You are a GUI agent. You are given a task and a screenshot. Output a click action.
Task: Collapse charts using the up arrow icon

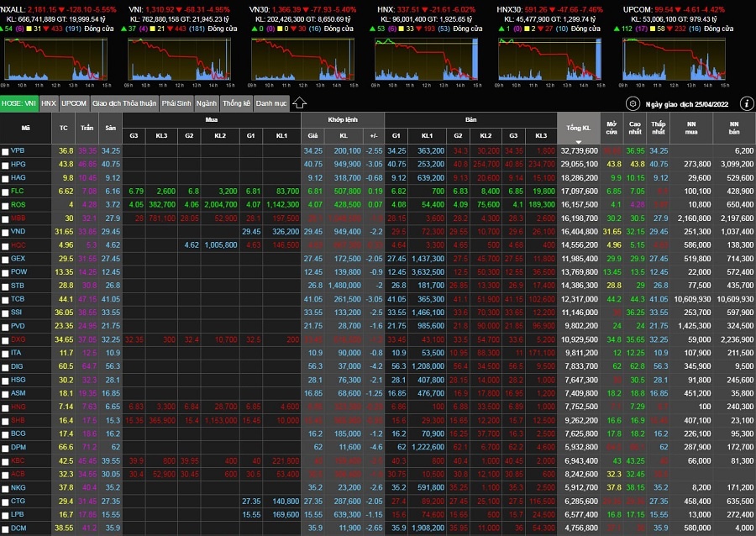tap(299, 103)
